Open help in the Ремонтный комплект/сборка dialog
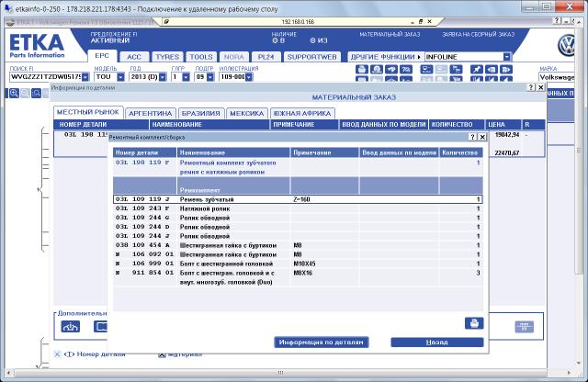This screenshot has height=382, width=588. [x=472, y=137]
